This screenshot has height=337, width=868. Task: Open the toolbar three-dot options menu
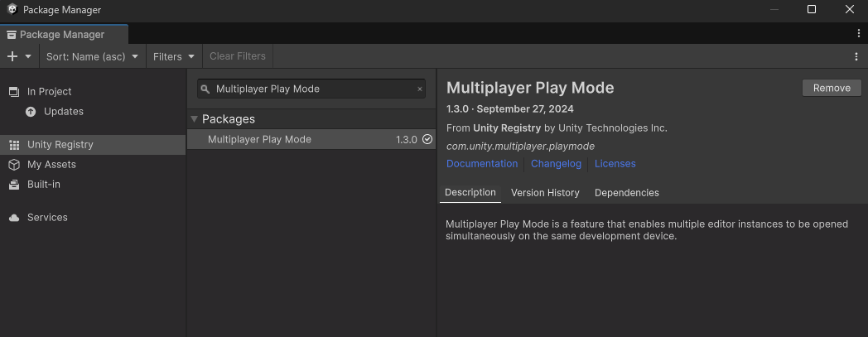(857, 56)
